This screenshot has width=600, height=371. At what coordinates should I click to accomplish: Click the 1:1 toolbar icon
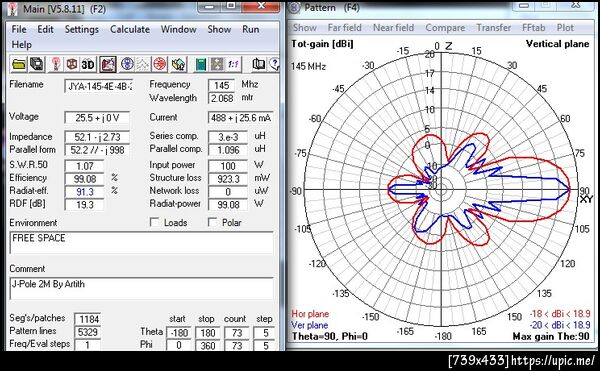tap(233, 64)
